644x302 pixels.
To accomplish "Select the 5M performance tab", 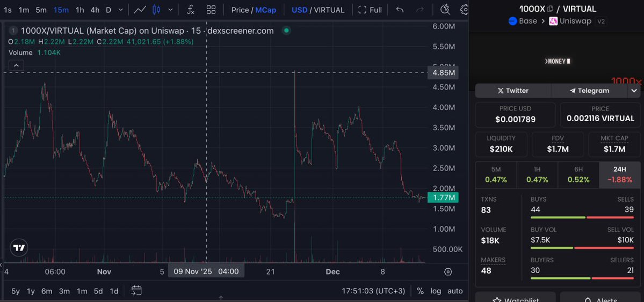I will [x=496, y=175].
